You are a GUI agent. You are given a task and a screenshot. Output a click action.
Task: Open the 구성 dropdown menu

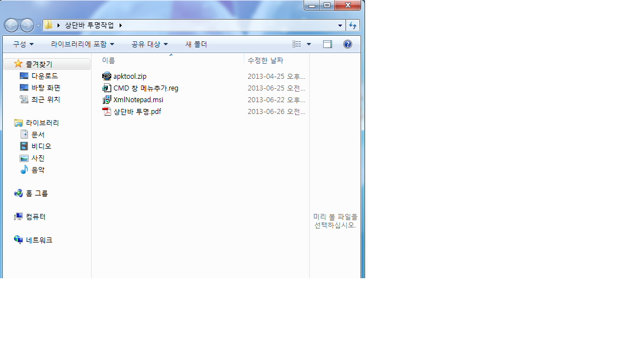coord(23,44)
